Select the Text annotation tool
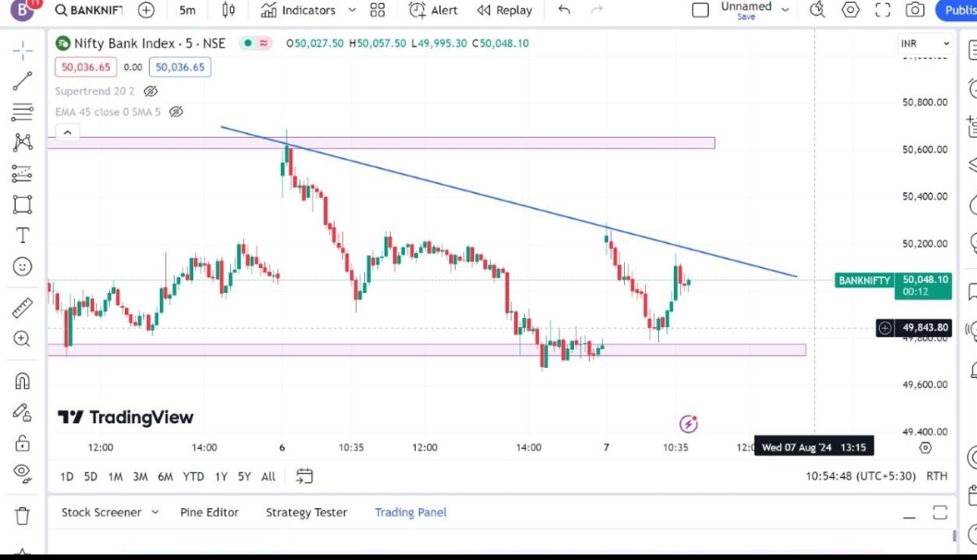Image resolution: width=977 pixels, height=560 pixels. coord(23,236)
